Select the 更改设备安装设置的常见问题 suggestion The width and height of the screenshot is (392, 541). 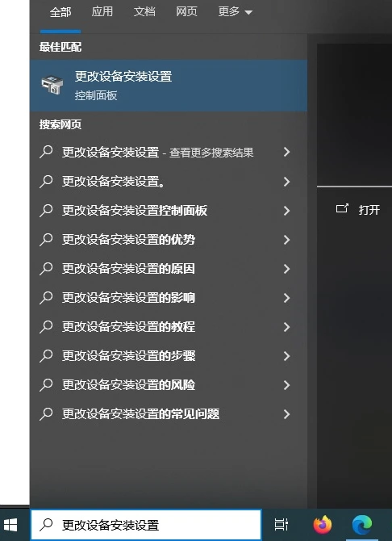pyautogui.click(x=169, y=414)
